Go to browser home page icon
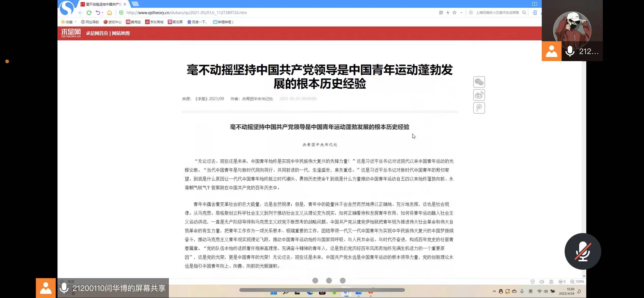This screenshot has width=644, height=298. coord(109,13)
